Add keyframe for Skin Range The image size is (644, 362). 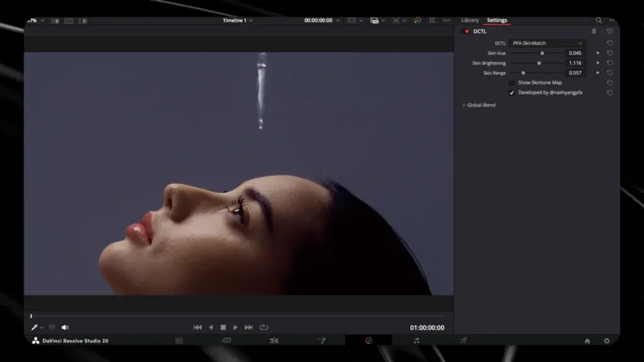pos(597,73)
